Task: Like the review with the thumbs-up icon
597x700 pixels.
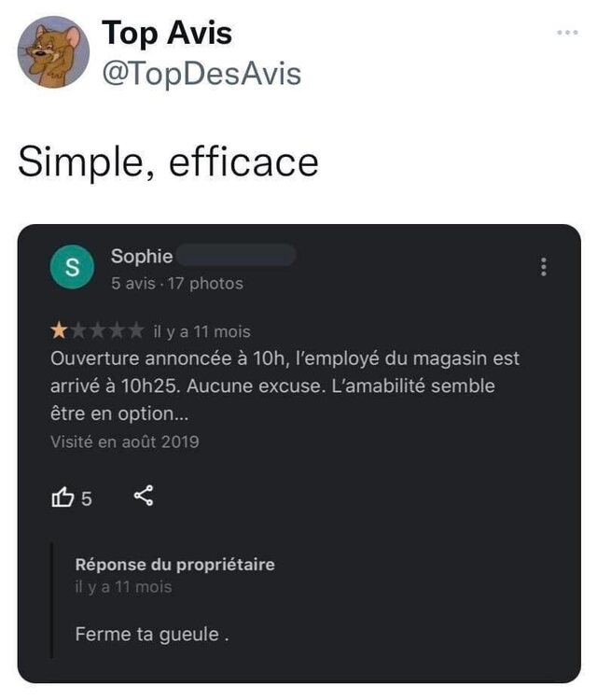Action: (x=62, y=497)
